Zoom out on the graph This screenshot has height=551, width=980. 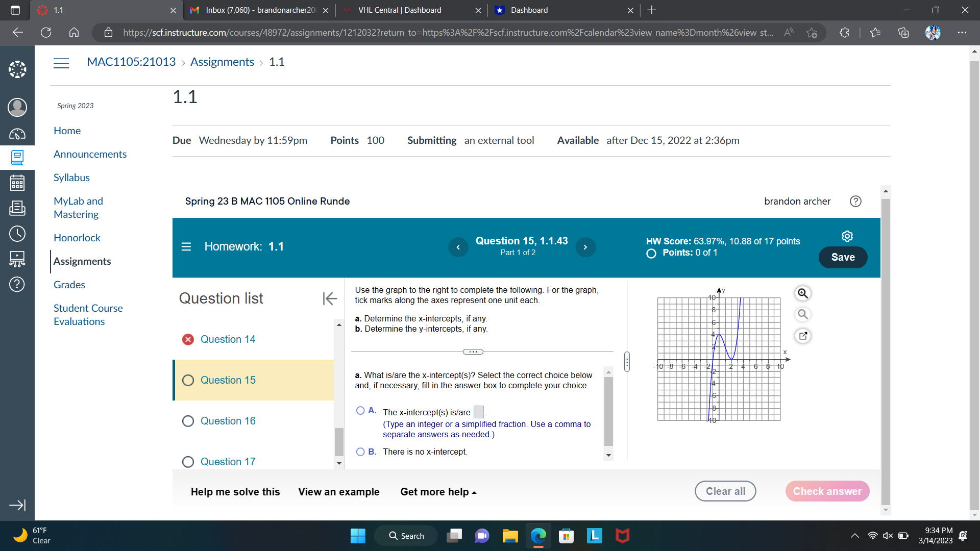click(803, 314)
